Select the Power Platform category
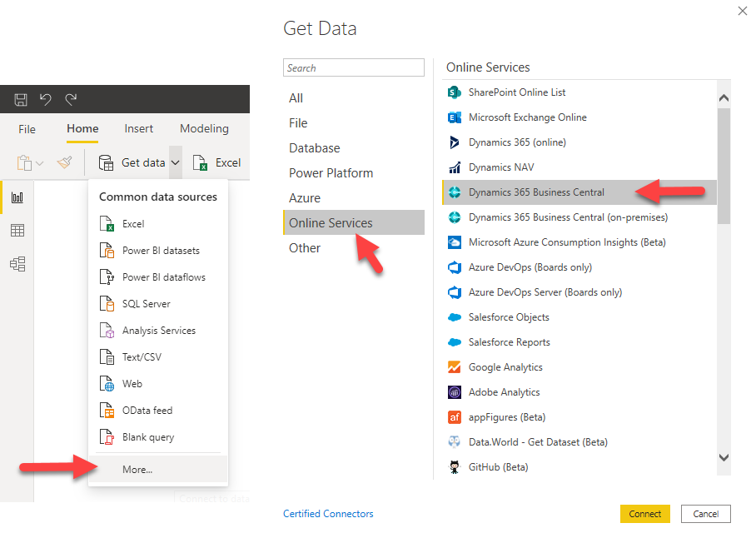 pos(354,173)
